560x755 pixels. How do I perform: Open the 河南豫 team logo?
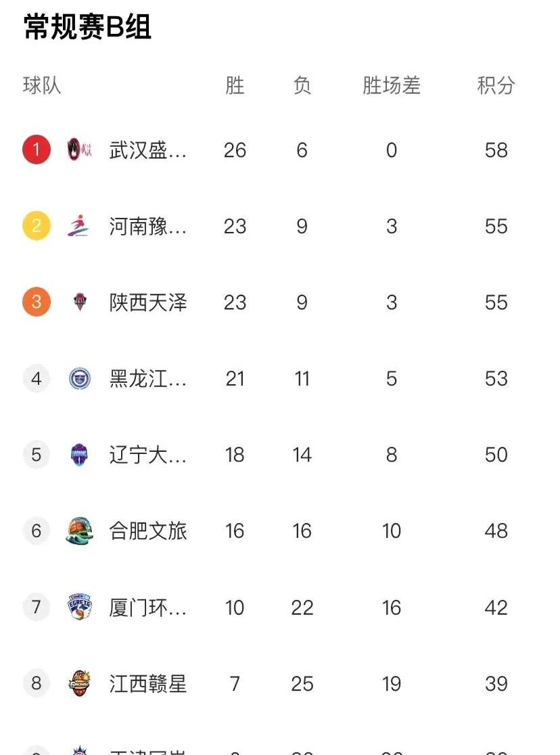79,225
